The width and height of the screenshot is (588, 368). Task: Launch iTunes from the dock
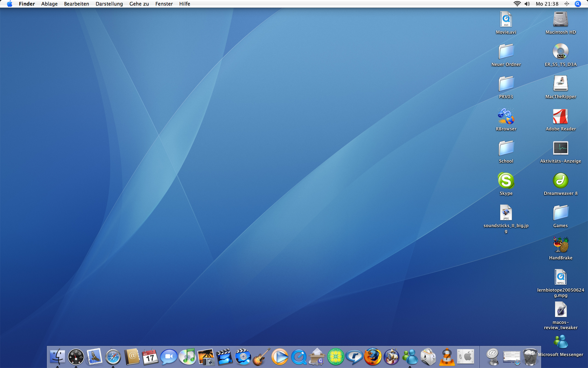click(187, 357)
